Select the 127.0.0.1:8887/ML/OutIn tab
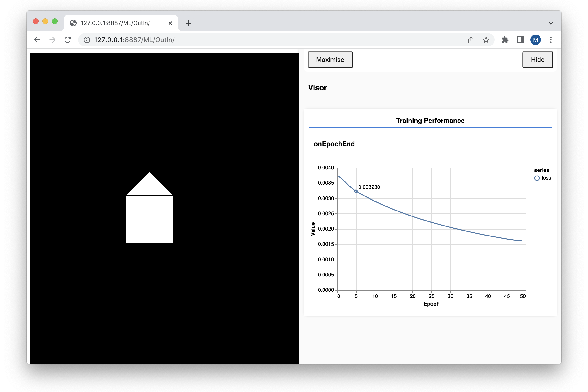 point(115,23)
